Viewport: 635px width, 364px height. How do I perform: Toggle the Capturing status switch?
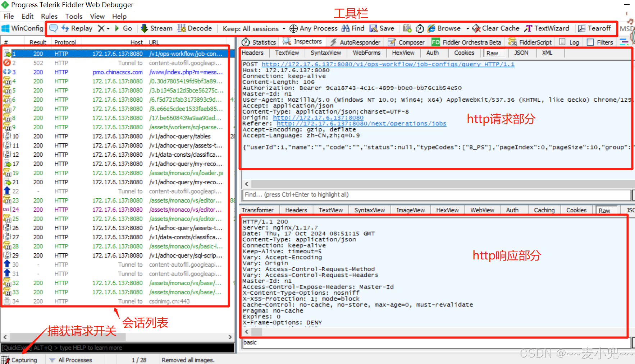(19, 360)
